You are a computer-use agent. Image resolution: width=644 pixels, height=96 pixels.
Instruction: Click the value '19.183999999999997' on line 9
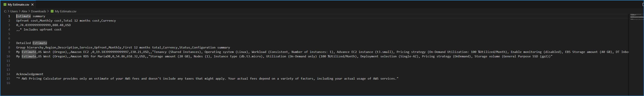[112, 52]
